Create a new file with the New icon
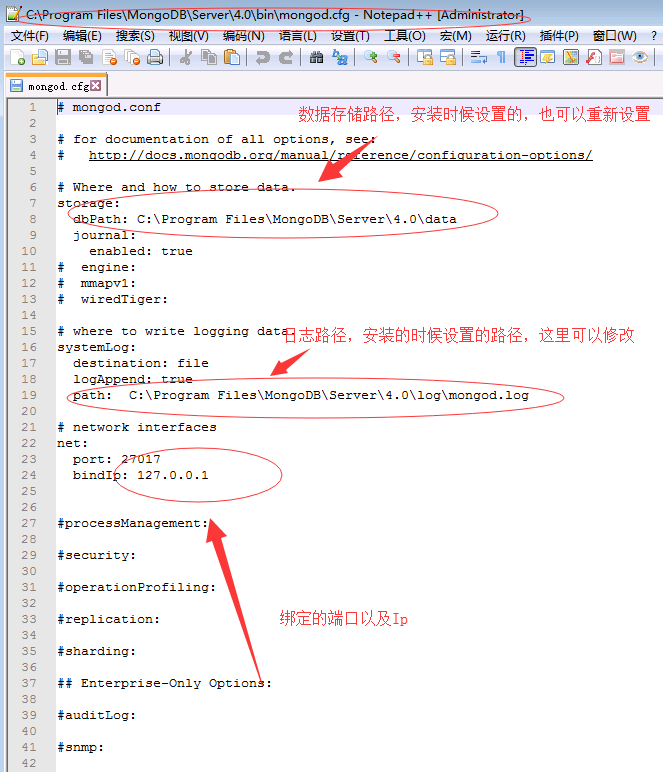 (17, 58)
